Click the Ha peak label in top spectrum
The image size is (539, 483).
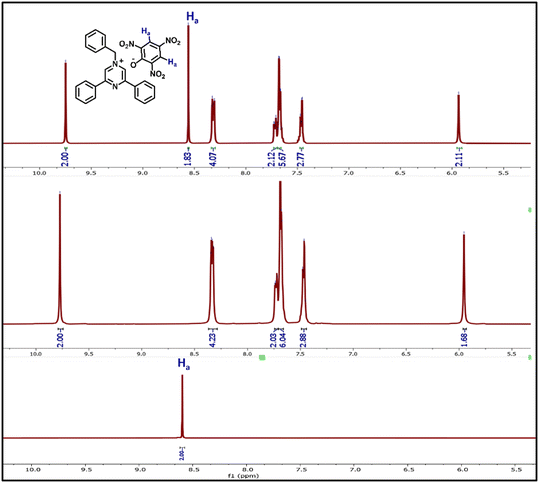192,18
